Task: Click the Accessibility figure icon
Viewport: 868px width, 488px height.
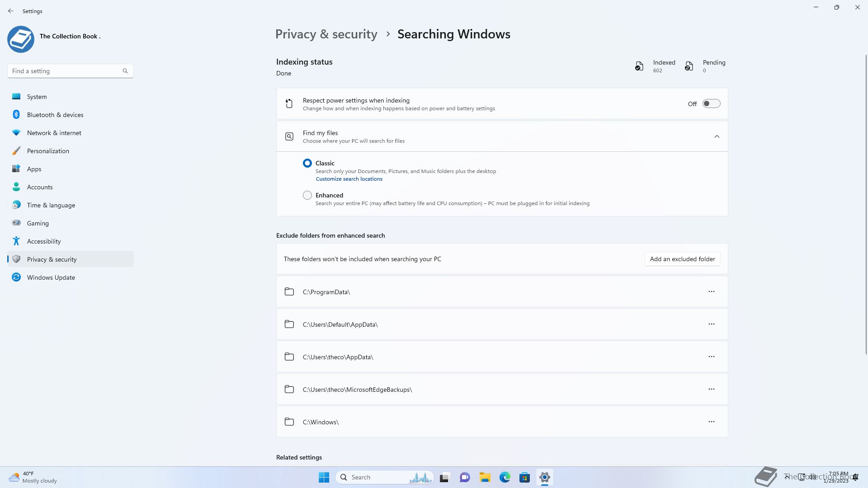Action: click(16, 241)
